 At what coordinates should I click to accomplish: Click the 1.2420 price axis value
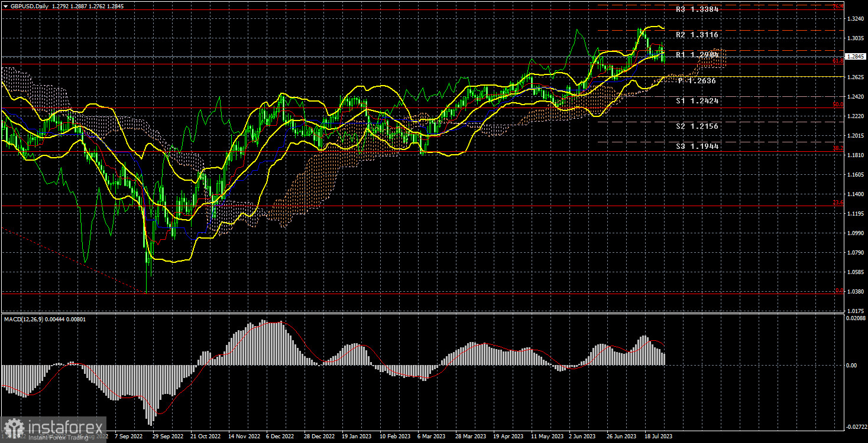coord(856,97)
